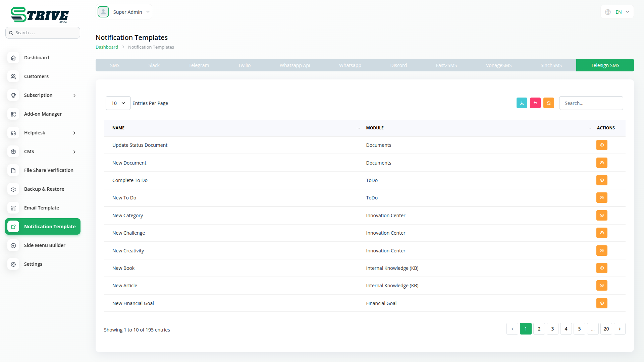
Task: View the New Financial Goal template
Action: (x=602, y=303)
